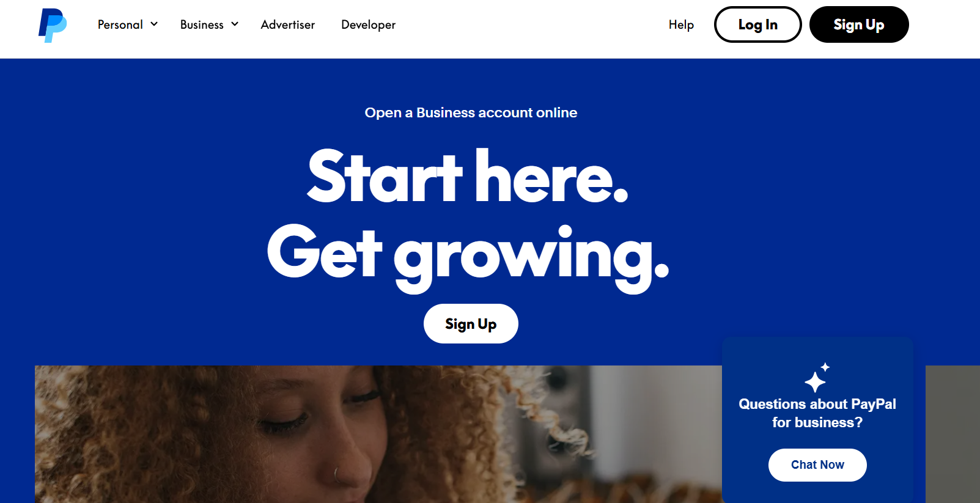Go to the Advertiser page
Viewport: 980px width, 503px height.
288,24
